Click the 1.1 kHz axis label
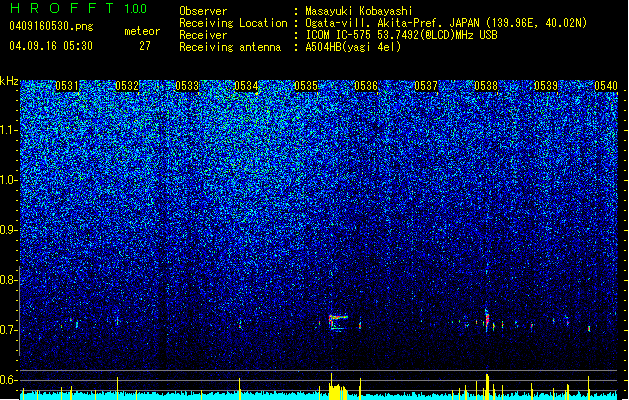 tap(9, 130)
